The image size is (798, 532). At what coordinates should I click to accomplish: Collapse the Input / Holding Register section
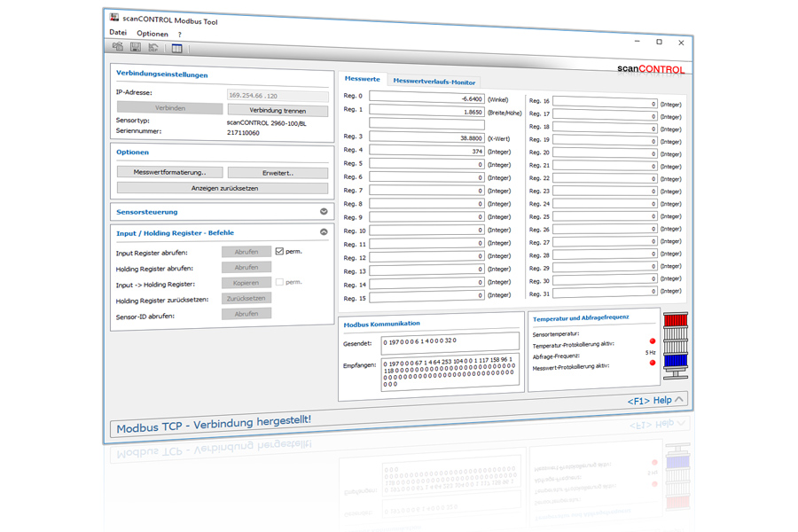pos(324,232)
